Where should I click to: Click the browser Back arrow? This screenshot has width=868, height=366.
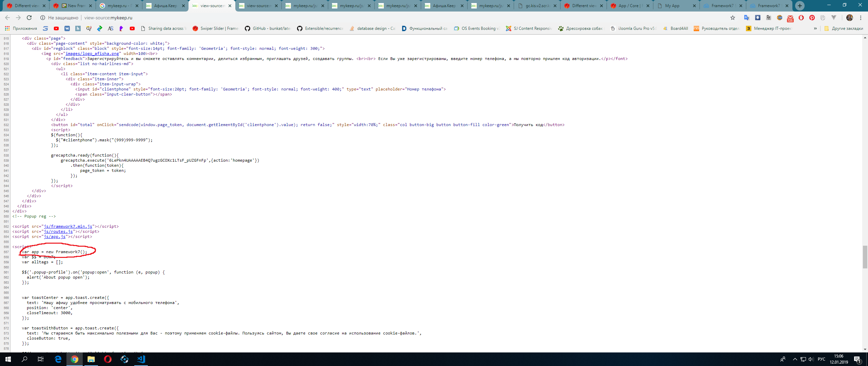click(7, 18)
